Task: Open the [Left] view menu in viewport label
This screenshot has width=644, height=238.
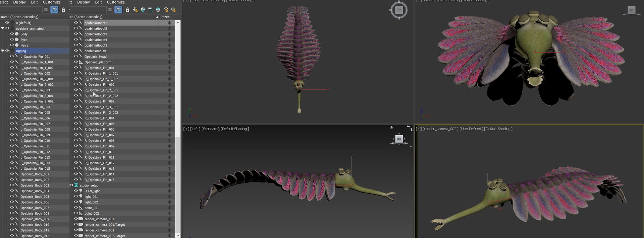Action: pyautogui.click(x=195, y=129)
